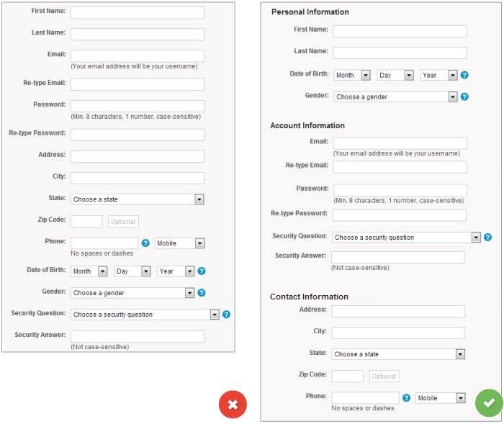Screen dimensions: 504x424
Task: Open the security question dropdown in left form
Action: coord(145,315)
